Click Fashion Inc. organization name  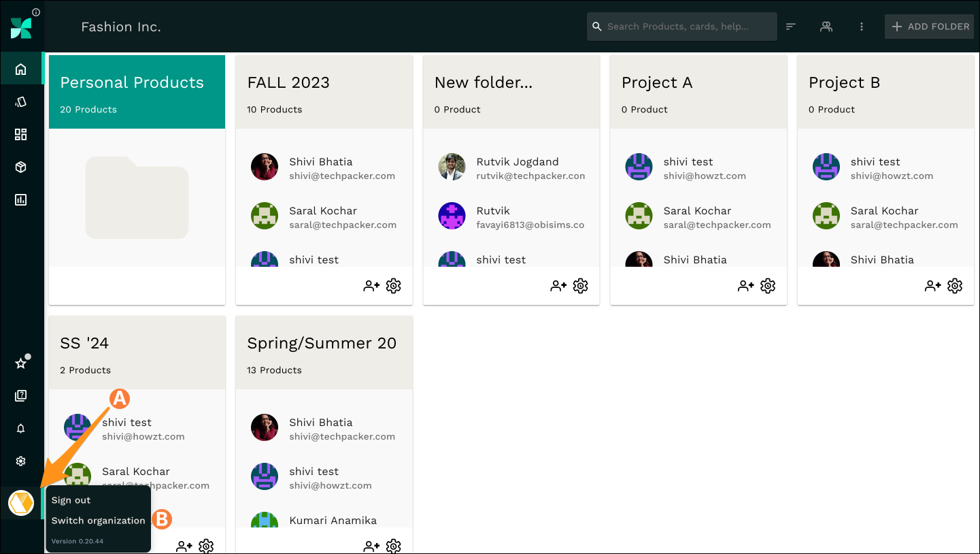pos(121,27)
